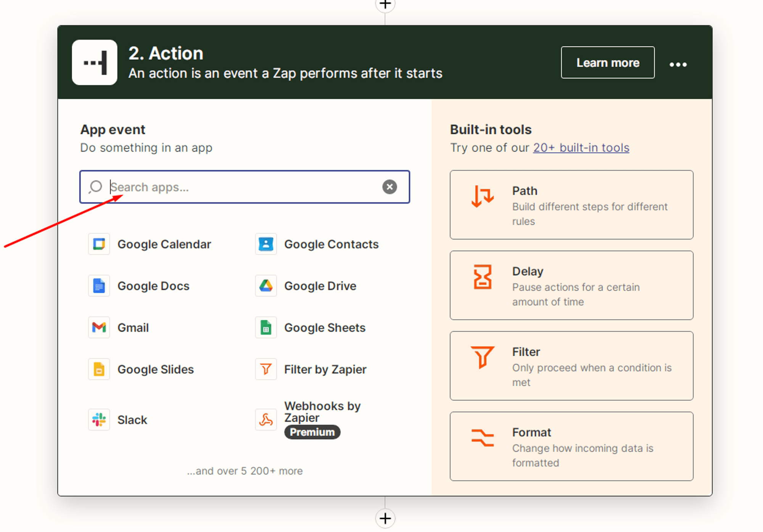Select the Google Calendar icon
The height and width of the screenshot is (532, 763).
coord(99,244)
